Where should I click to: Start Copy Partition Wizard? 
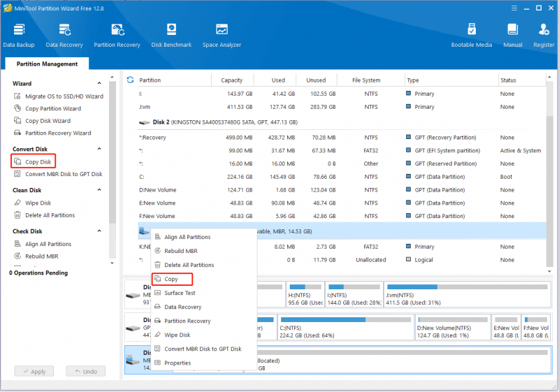[x=48, y=108]
